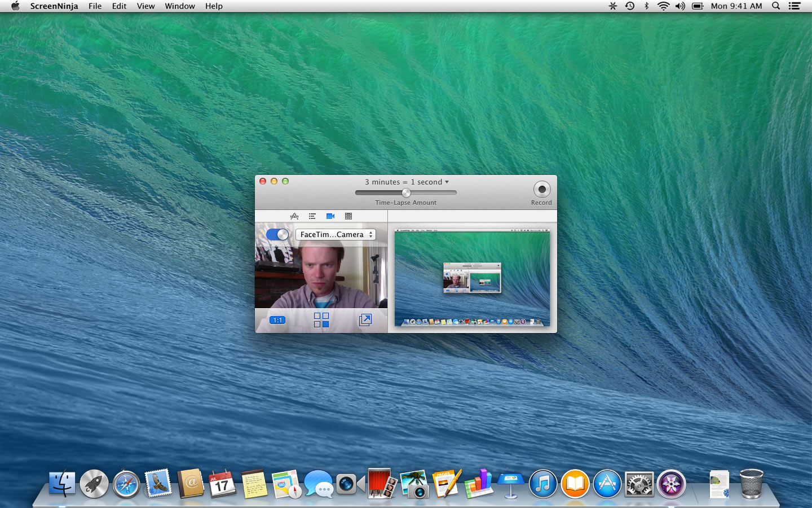Screen dimensions: 812x508
Task: Turn off the camera overlay switch
Action: (x=277, y=234)
